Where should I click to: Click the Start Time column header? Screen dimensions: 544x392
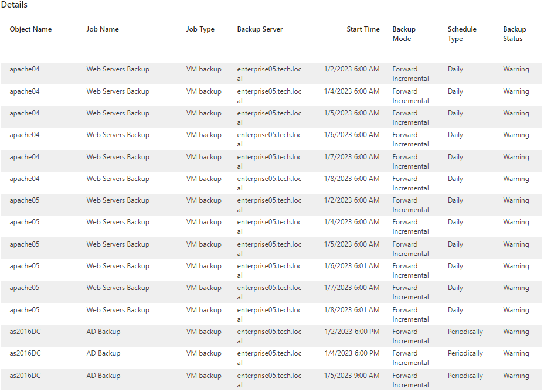click(363, 29)
